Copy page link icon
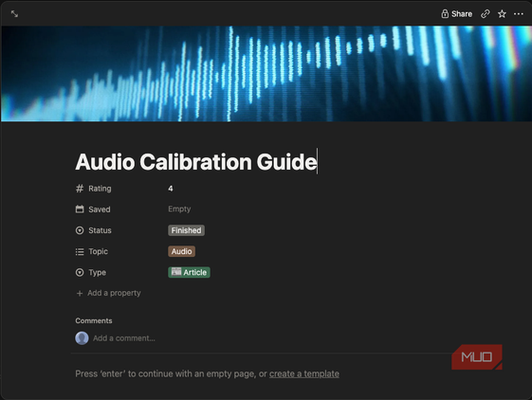The width and height of the screenshot is (532, 400). tap(486, 14)
